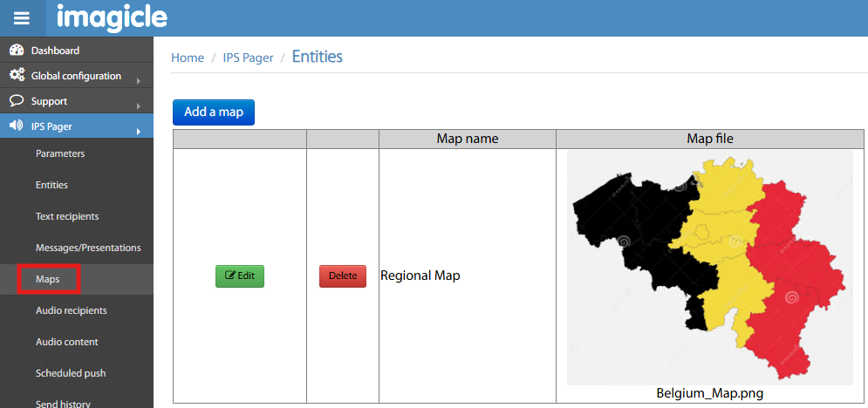The width and height of the screenshot is (868, 408).
Task: Expand the Support submenu arrow
Action: tap(138, 106)
